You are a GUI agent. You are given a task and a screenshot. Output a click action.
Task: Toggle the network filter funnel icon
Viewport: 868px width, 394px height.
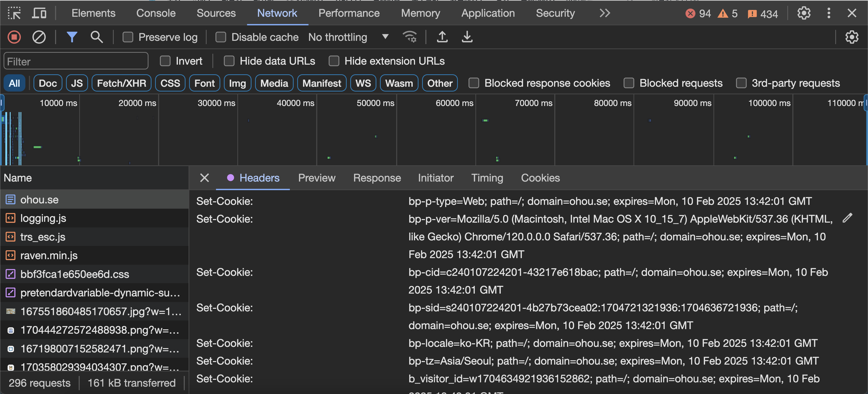pyautogui.click(x=72, y=37)
